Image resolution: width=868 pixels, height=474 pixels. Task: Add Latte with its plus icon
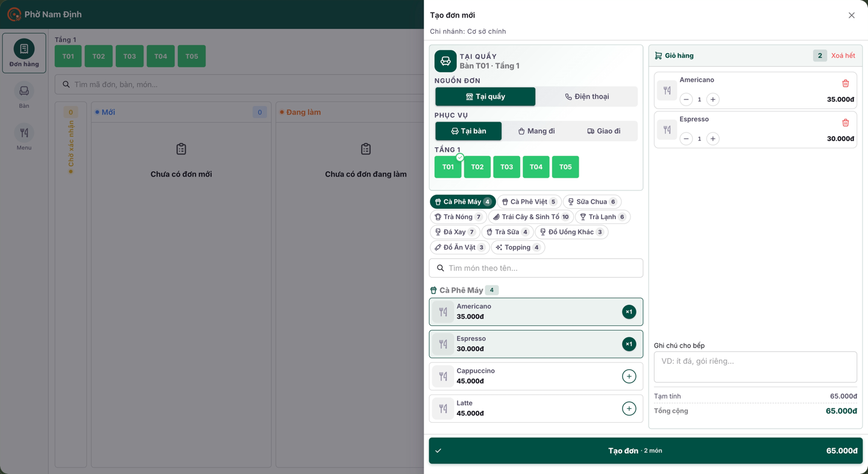coord(629,408)
